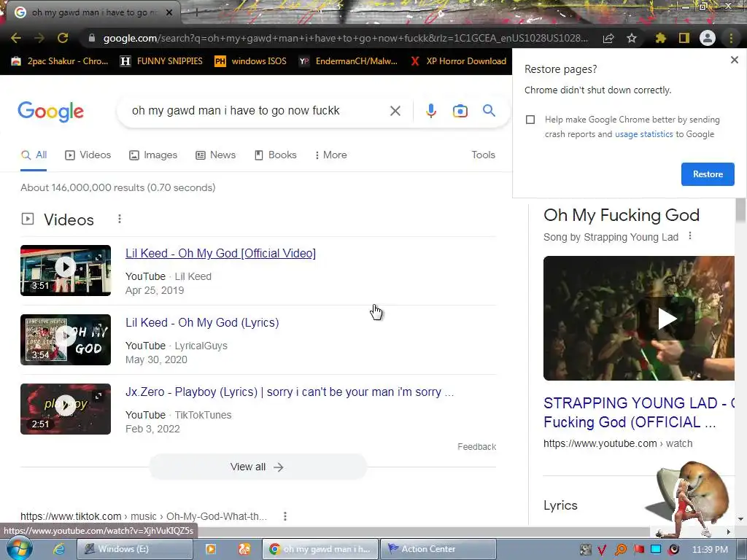The width and height of the screenshot is (747, 560).
Task: Bookmark this page with the star icon
Action: click(632, 38)
